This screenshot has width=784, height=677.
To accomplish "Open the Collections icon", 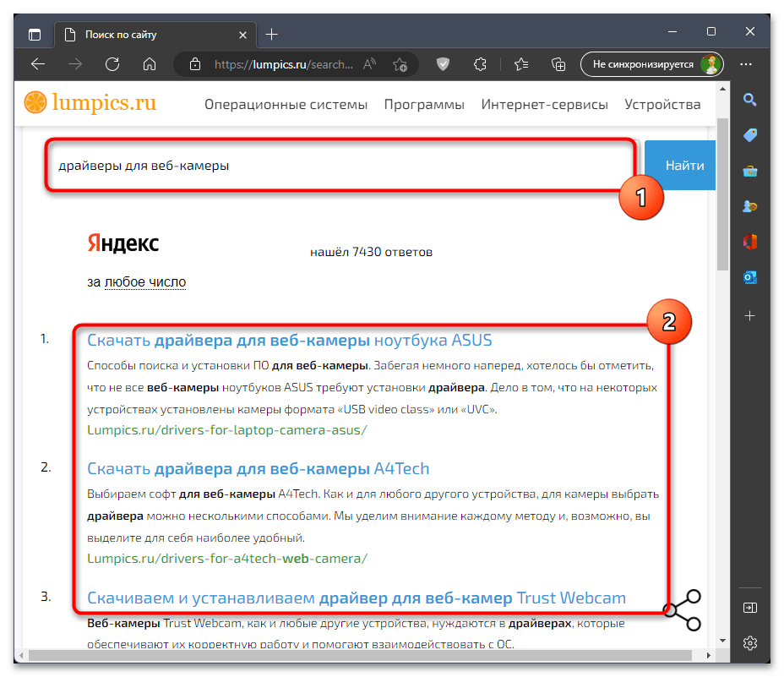I will tap(558, 64).
